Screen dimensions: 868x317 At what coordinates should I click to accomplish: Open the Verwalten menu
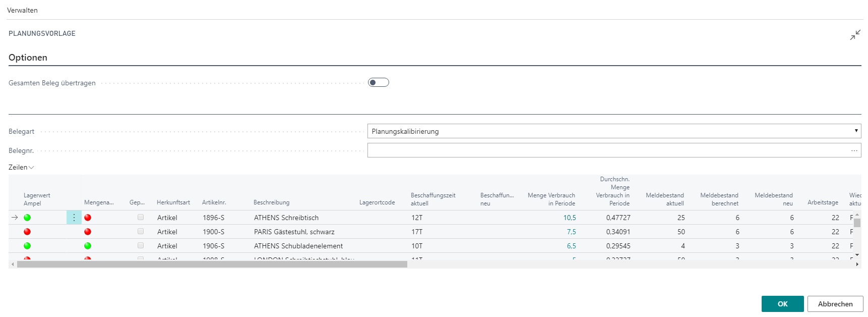coord(22,10)
